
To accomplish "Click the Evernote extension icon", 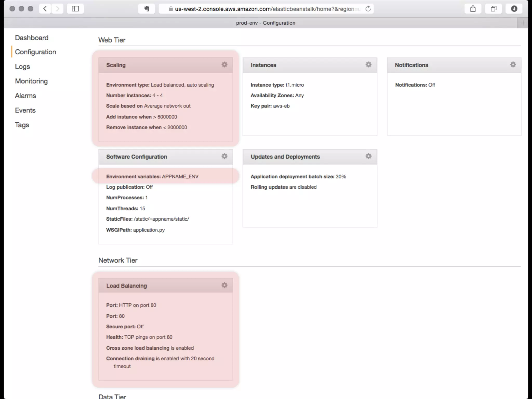I will pyautogui.click(x=147, y=9).
